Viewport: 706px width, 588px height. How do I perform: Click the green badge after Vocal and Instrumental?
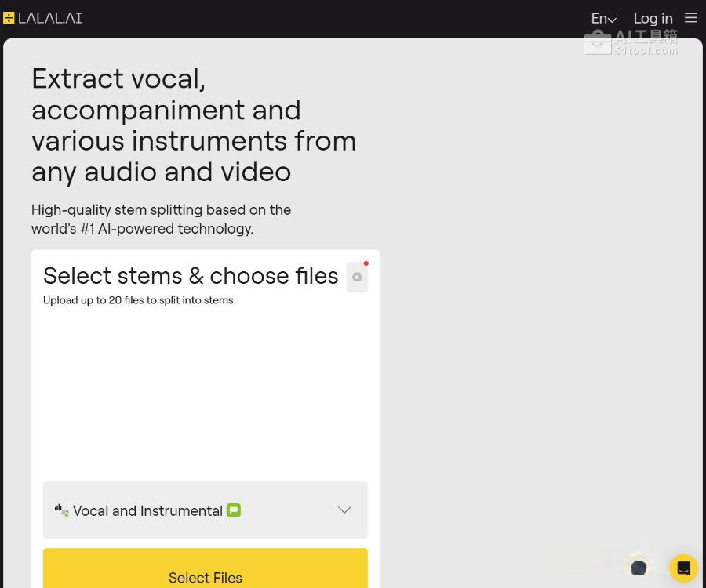[x=234, y=510]
